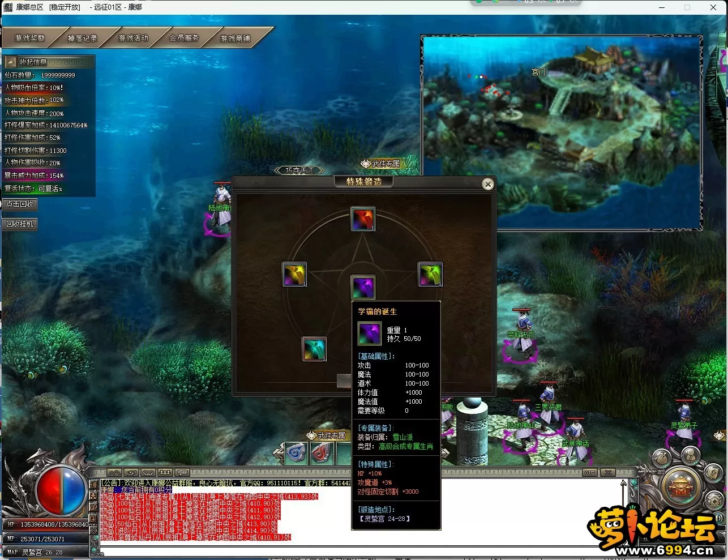Toggle the sound-wave chat channel icon
Viewport: 728px width, 560px height.
[x=93, y=485]
